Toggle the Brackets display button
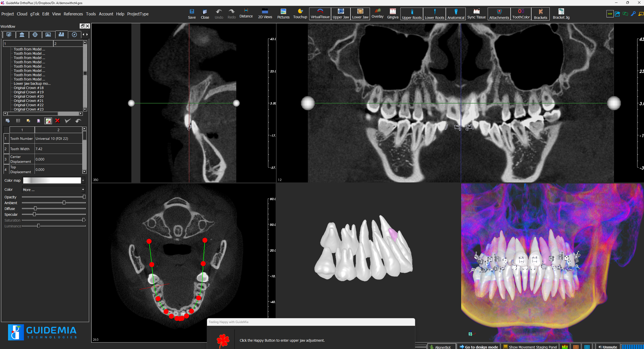 [540, 14]
